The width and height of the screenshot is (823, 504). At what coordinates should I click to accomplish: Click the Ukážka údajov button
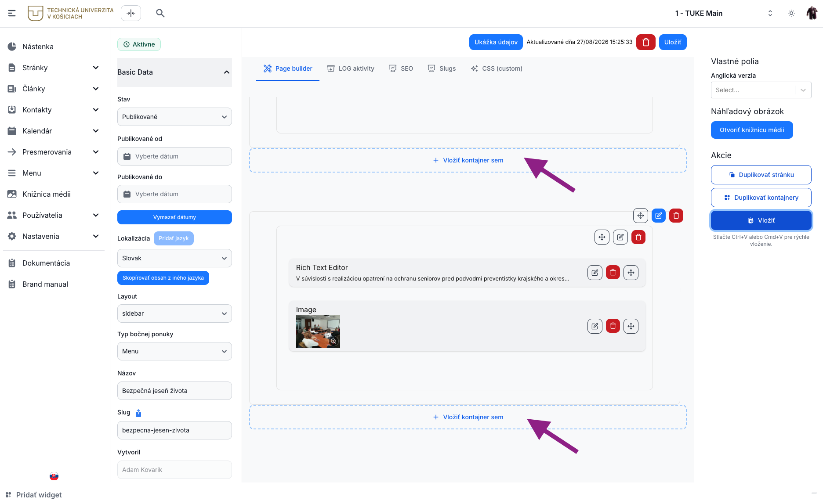click(x=496, y=42)
